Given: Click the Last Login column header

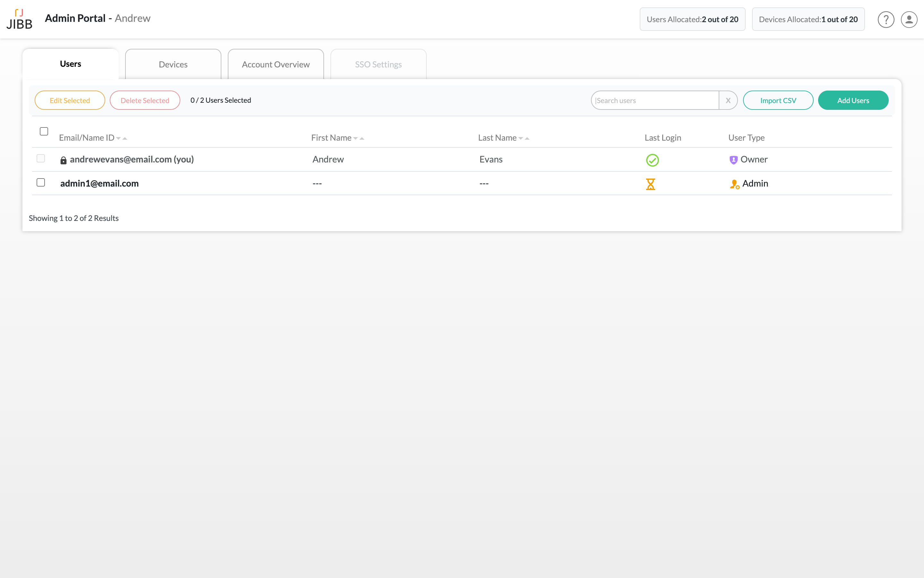Looking at the screenshot, I should pyautogui.click(x=663, y=138).
